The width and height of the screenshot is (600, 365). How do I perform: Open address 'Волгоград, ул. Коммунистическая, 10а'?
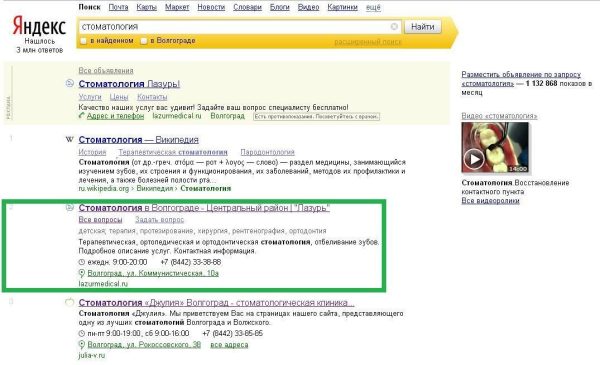[153, 273]
